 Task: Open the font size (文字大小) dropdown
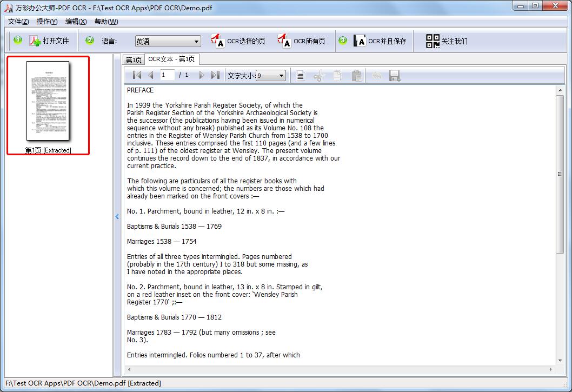271,76
